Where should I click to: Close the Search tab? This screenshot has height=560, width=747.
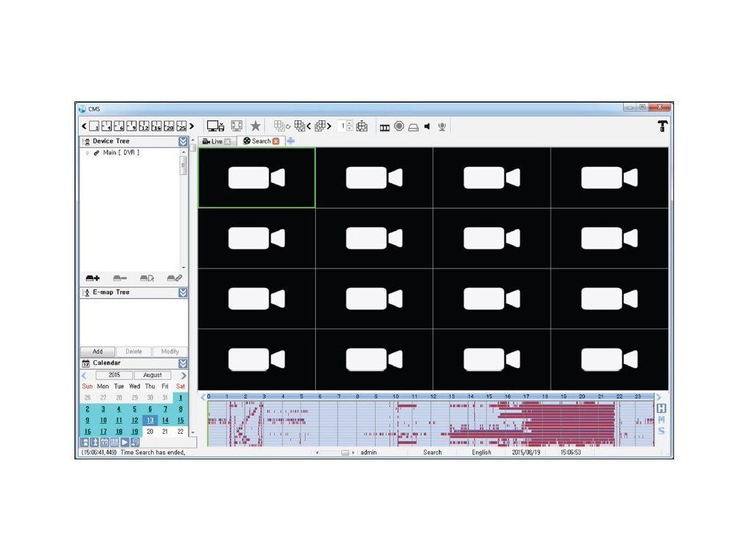(x=276, y=141)
